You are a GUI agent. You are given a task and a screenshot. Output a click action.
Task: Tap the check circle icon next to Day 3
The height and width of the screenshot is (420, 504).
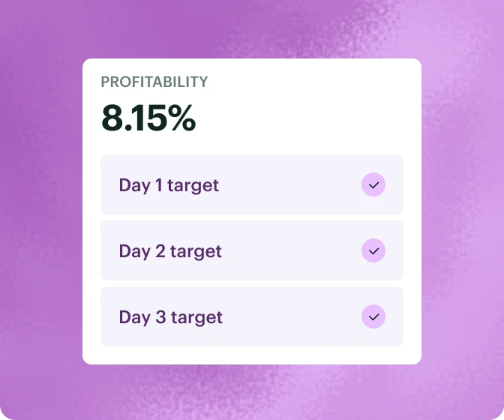[x=373, y=316]
